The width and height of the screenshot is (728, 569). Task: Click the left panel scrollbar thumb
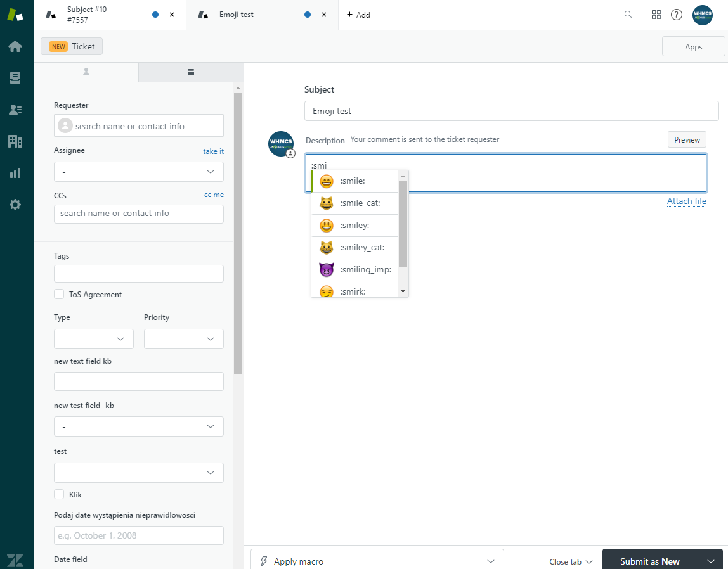[x=238, y=234]
